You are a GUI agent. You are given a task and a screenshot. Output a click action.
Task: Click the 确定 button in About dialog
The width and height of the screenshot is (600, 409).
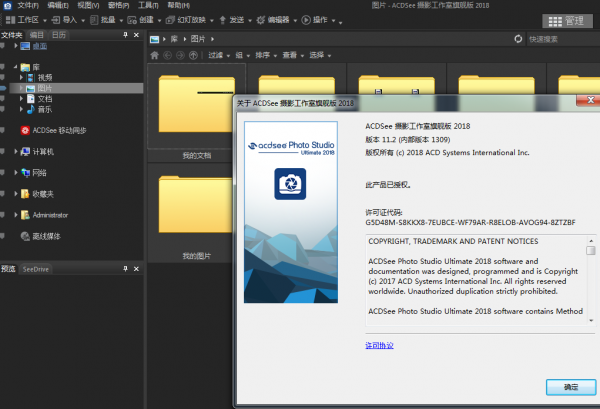coord(570,386)
